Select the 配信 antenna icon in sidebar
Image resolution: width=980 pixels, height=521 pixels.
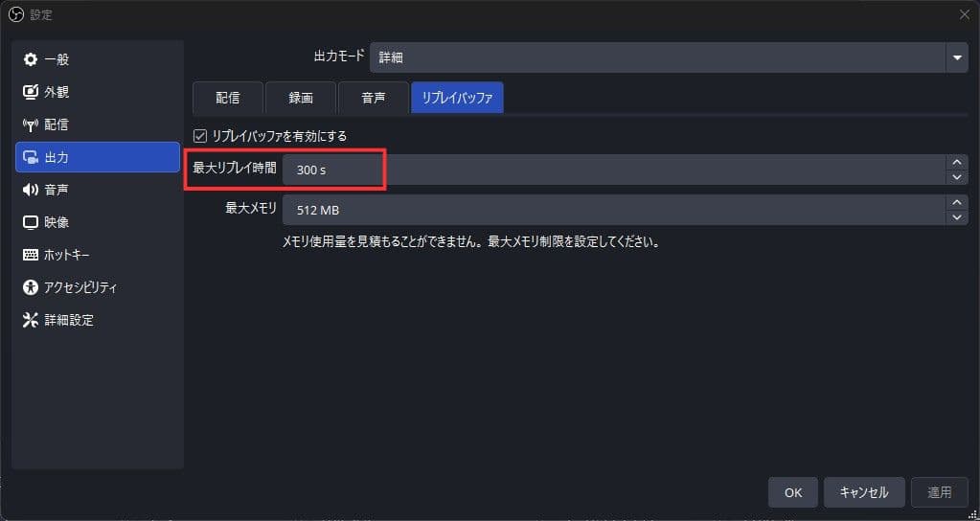pyautogui.click(x=30, y=125)
